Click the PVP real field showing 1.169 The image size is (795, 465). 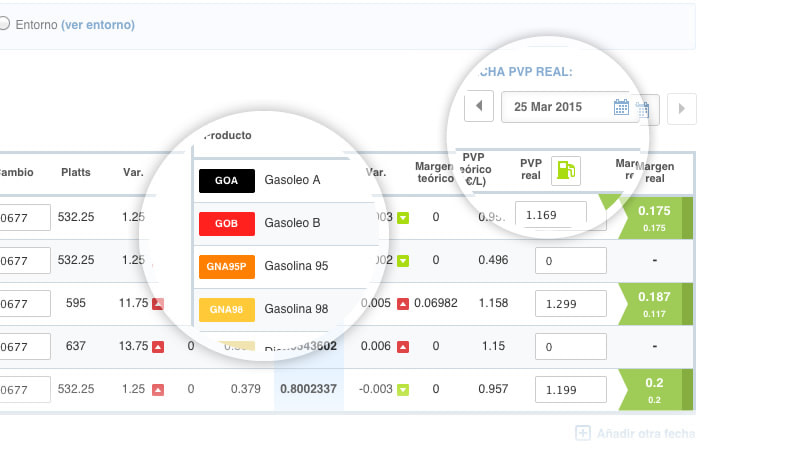coord(550,213)
